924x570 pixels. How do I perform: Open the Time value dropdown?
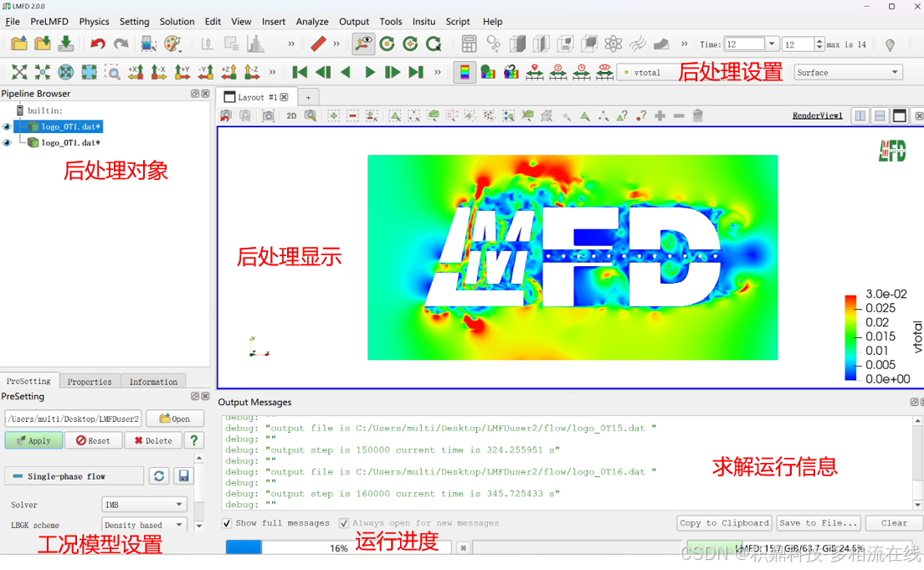(x=772, y=44)
